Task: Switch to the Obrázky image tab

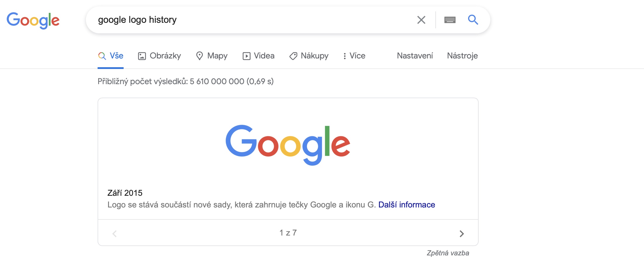Action: point(159,56)
